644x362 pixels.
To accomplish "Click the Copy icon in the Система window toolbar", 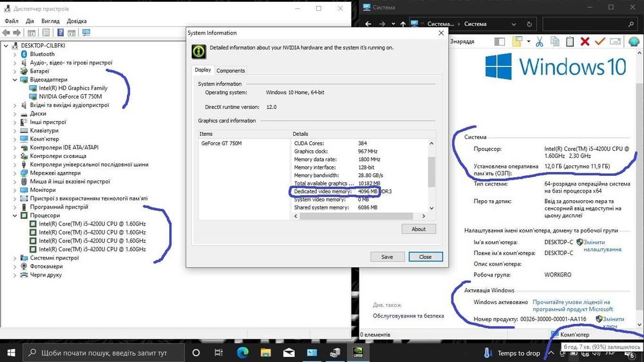I will click(x=554, y=41).
